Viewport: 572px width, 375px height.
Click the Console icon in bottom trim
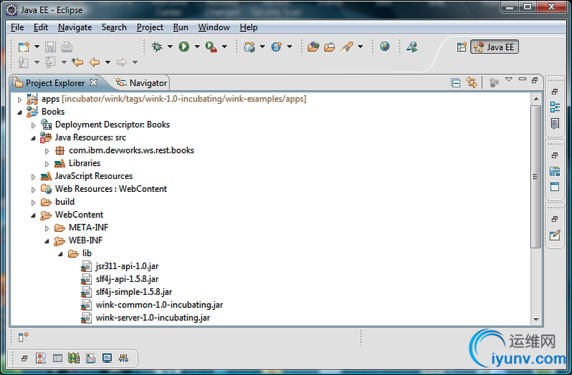[107, 358]
